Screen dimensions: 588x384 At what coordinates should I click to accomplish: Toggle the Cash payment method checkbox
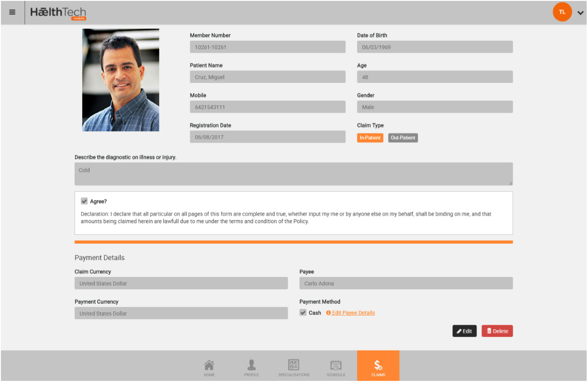[x=303, y=313]
